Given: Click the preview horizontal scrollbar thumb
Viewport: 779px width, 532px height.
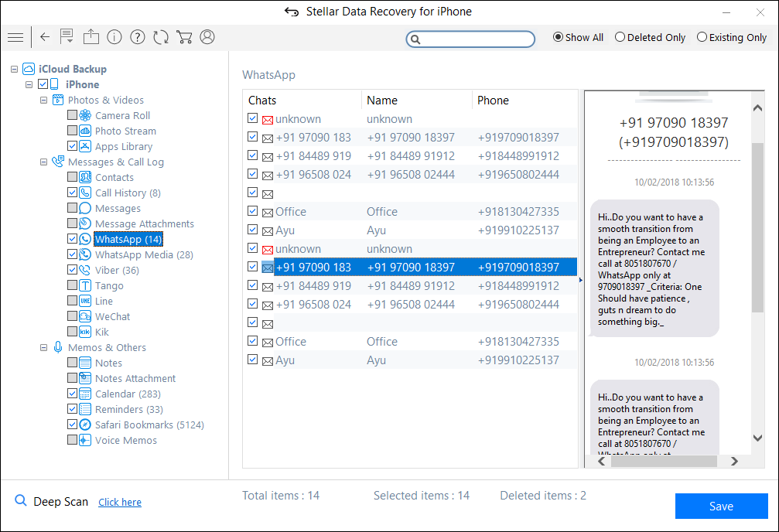Looking at the screenshot, I should point(664,462).
